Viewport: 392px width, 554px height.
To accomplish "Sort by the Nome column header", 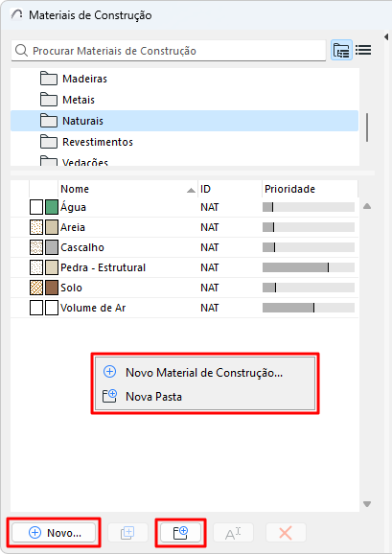I will (x=127, y=189).
